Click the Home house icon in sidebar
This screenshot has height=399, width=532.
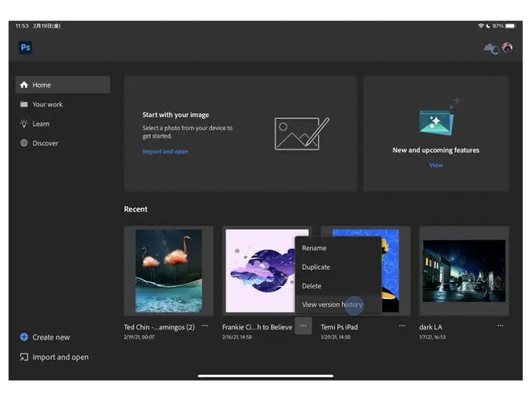click(24, 84)
